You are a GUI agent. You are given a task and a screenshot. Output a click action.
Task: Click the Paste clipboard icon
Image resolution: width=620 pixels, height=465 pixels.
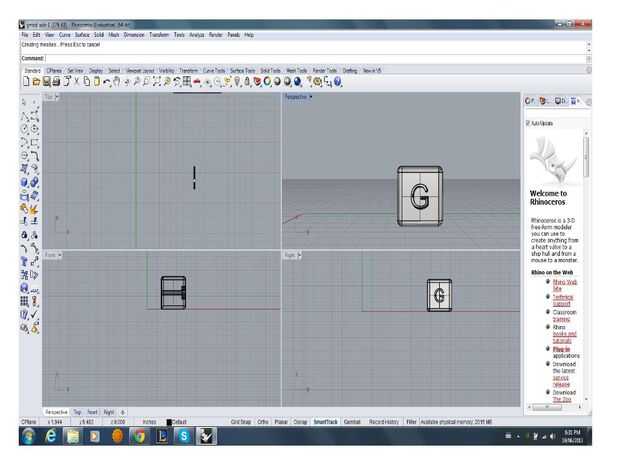[96, 82]
